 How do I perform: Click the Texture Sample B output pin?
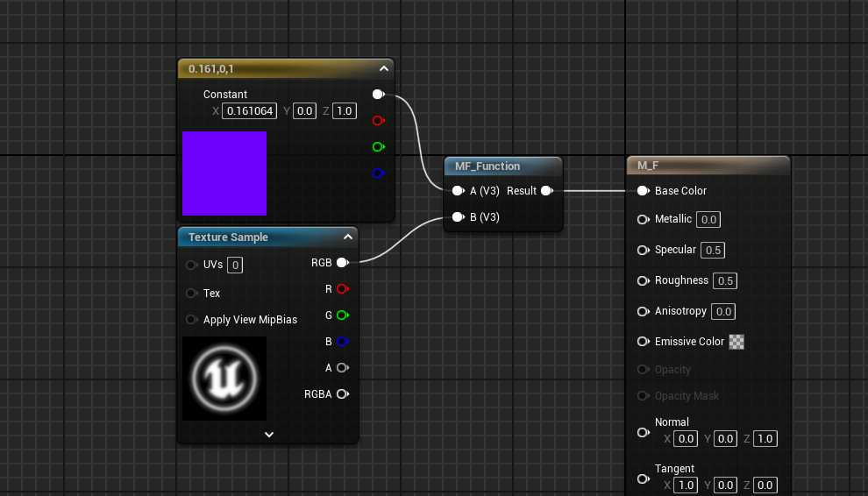click(343, 342)
